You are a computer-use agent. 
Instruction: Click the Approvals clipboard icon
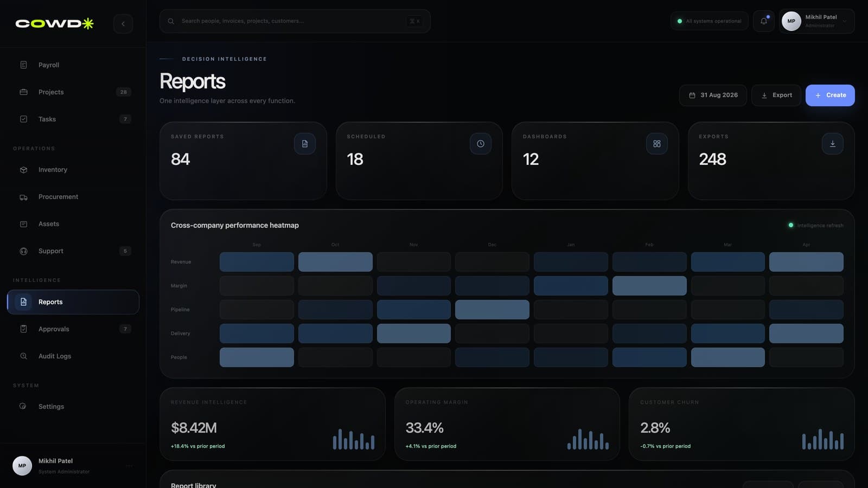coord(23,329)
